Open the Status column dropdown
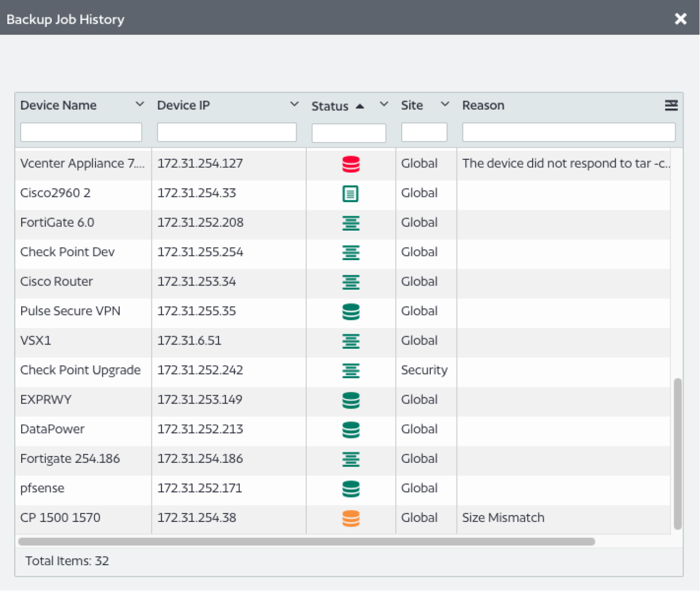Viewport: 700px width, 591px height. click(384, 104)
